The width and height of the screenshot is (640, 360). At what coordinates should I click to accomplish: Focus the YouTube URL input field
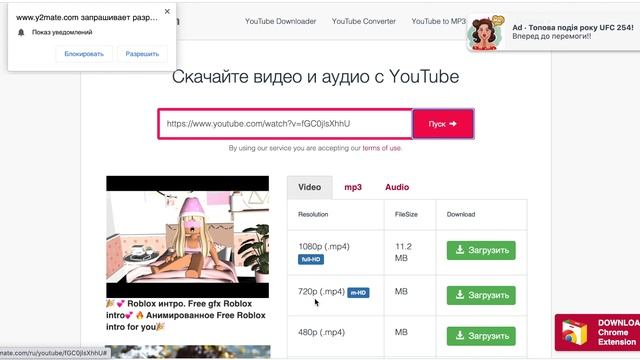(285, 124)
